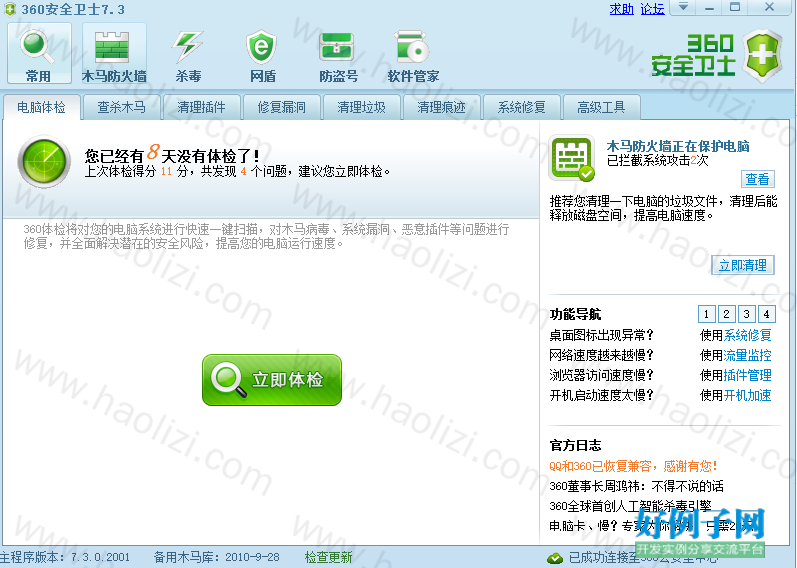Click the title bar 360 shield icon
This screenshot has height=568, width=797.
click(x=10, y=9)
